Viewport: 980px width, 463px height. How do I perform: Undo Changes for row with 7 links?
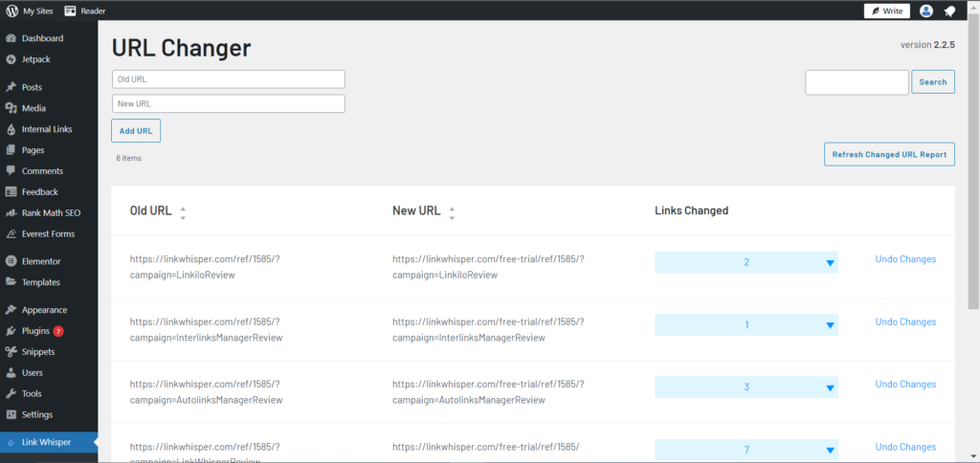905,447
